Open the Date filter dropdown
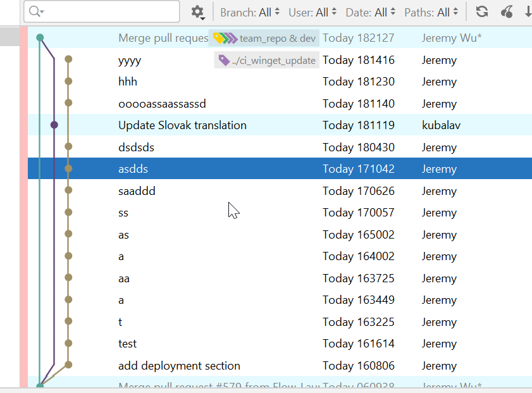This screenshot has height=393, width=532. tap(371, 13)
